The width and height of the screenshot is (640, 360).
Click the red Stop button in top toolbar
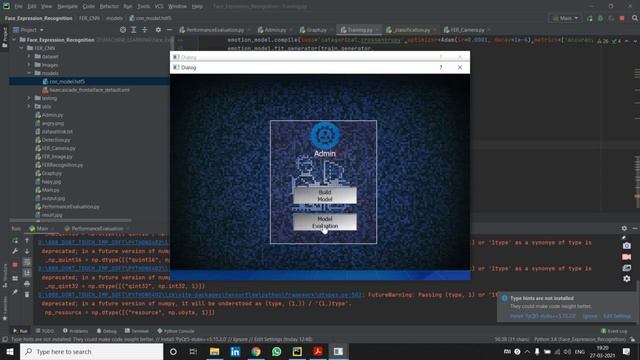(622, 18)
